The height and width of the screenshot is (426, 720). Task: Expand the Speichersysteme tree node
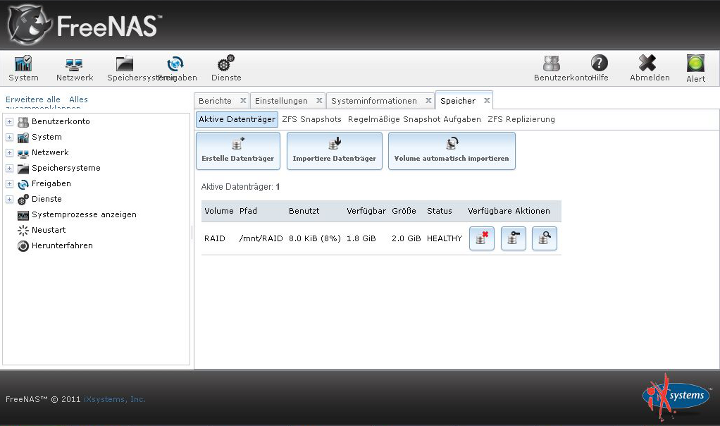point(9,168)
